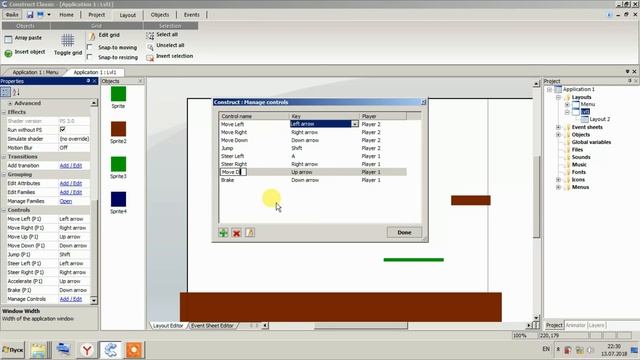Open the Home ribbon tab

click(x=67, y=15)
